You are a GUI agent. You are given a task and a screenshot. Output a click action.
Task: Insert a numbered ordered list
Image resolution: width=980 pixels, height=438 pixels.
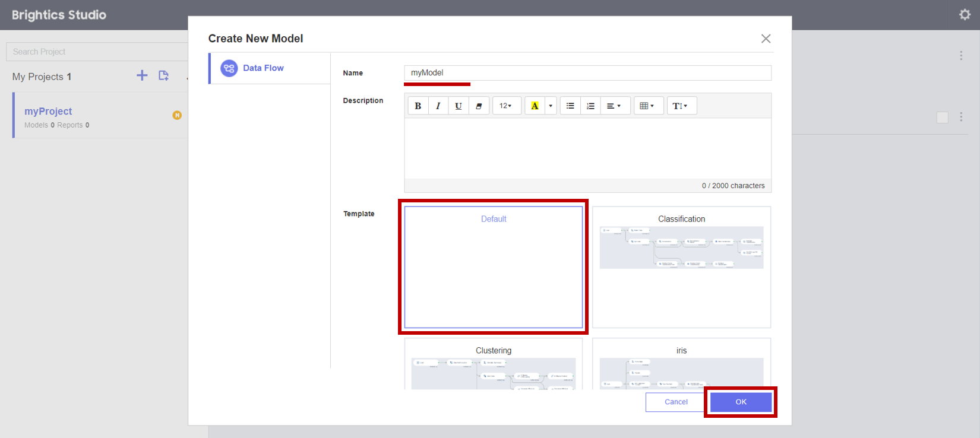590,106
